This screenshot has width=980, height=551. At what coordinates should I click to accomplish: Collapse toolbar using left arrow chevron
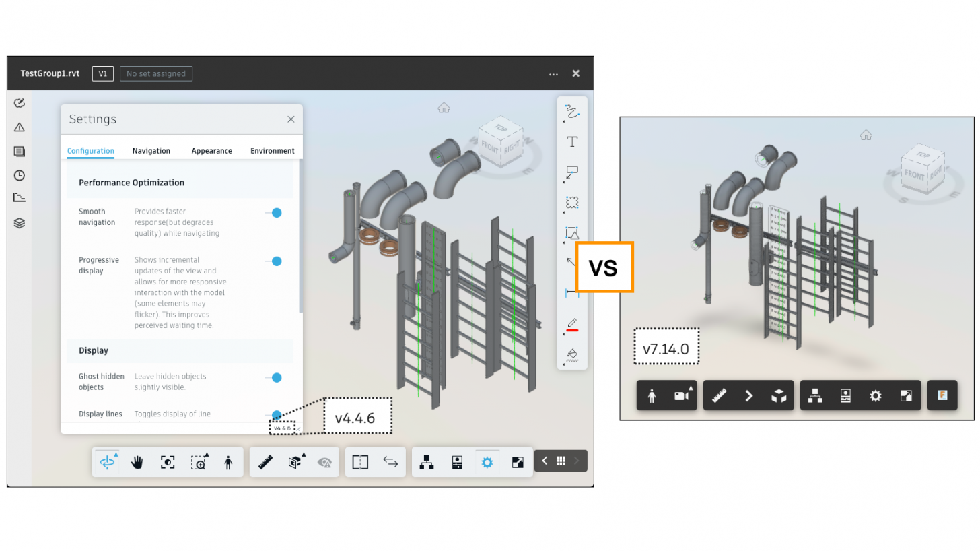coord(545,461)
